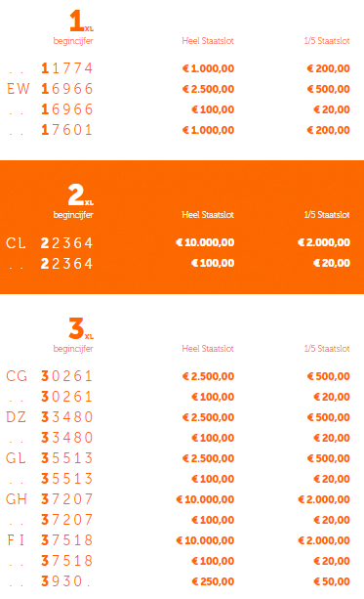The height and width of the screenshot is (599, 364).
Task: Click the €2.000,00 amount in orange section
Action: 324,242
